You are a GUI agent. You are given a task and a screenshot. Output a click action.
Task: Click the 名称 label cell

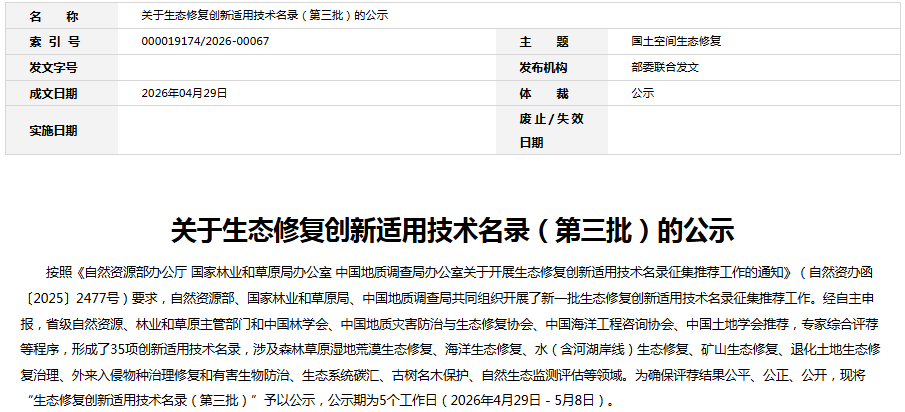coord(62,16)
